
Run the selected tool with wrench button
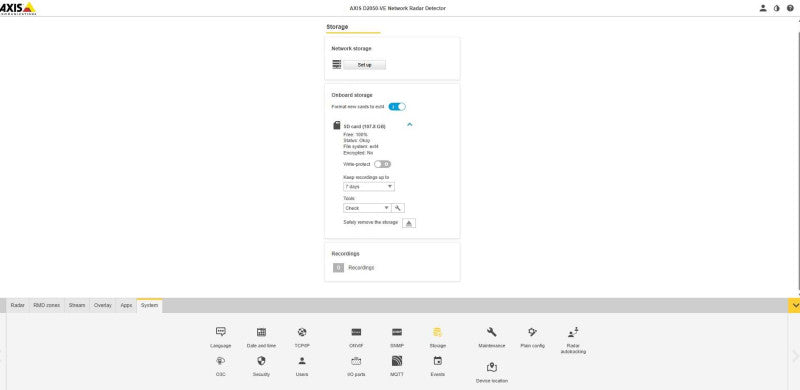[398, 208]
